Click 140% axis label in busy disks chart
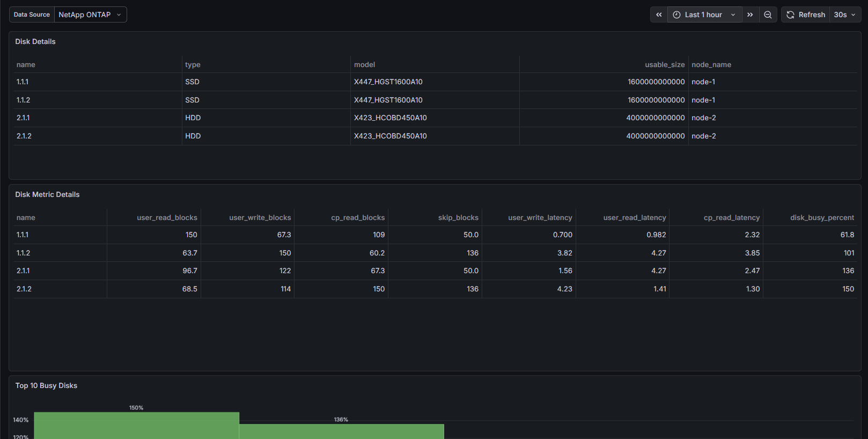The image size is (868, 439). [21, 420]
